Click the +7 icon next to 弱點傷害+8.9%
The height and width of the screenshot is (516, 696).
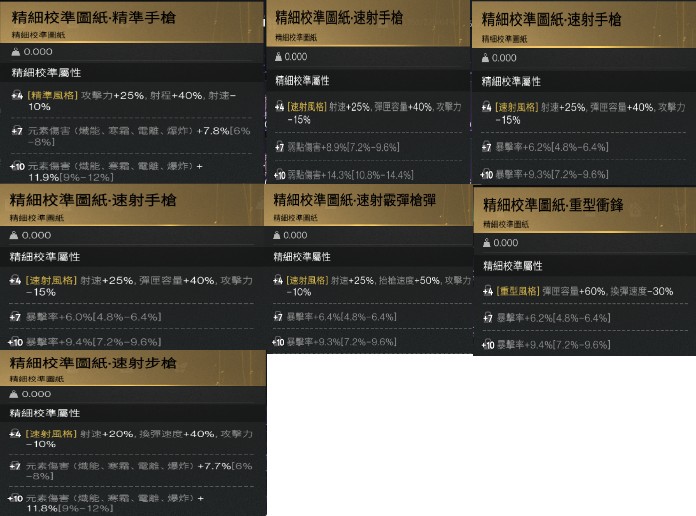(279, 147)
